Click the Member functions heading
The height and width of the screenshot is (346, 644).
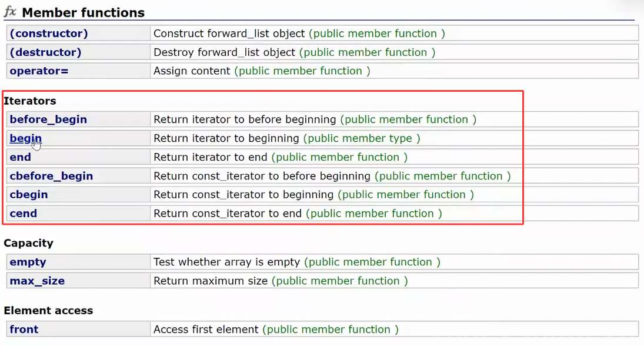coord(83,12)
